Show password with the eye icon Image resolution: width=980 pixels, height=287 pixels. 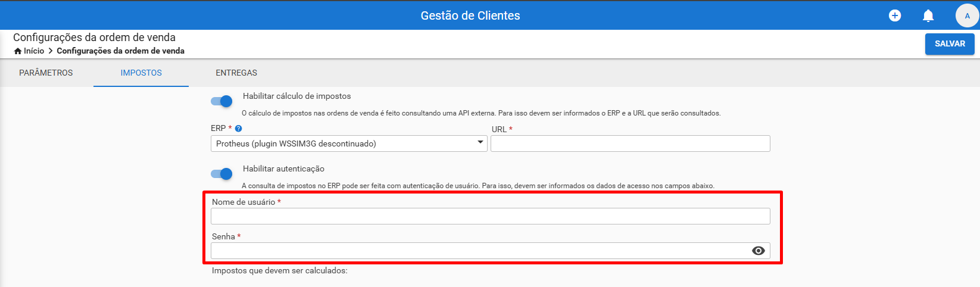[x=758, y=251]
